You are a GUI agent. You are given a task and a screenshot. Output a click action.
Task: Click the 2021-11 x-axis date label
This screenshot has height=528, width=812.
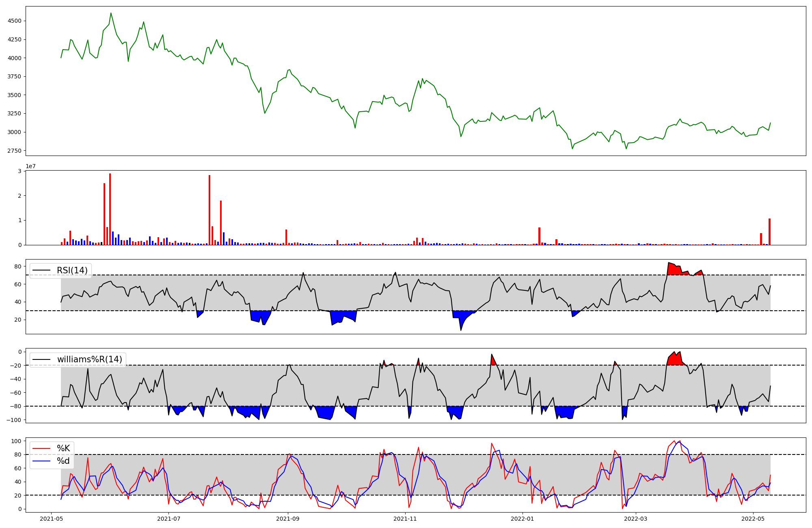405,519
